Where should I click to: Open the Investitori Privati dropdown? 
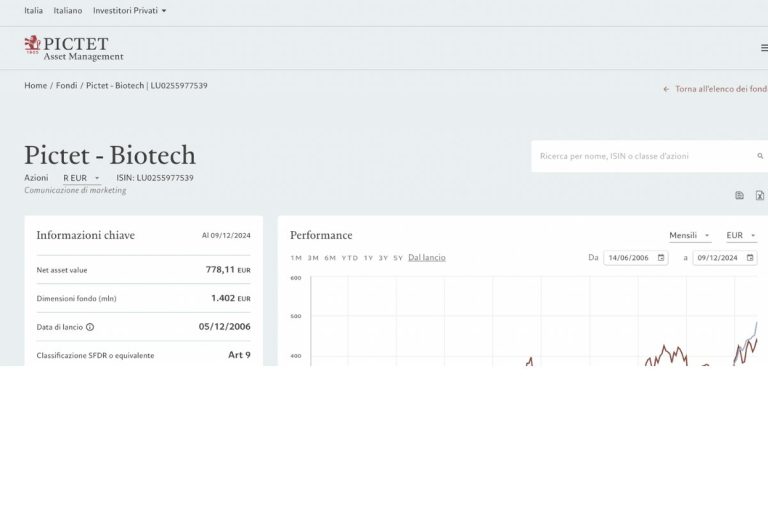(x=129, y=10)
